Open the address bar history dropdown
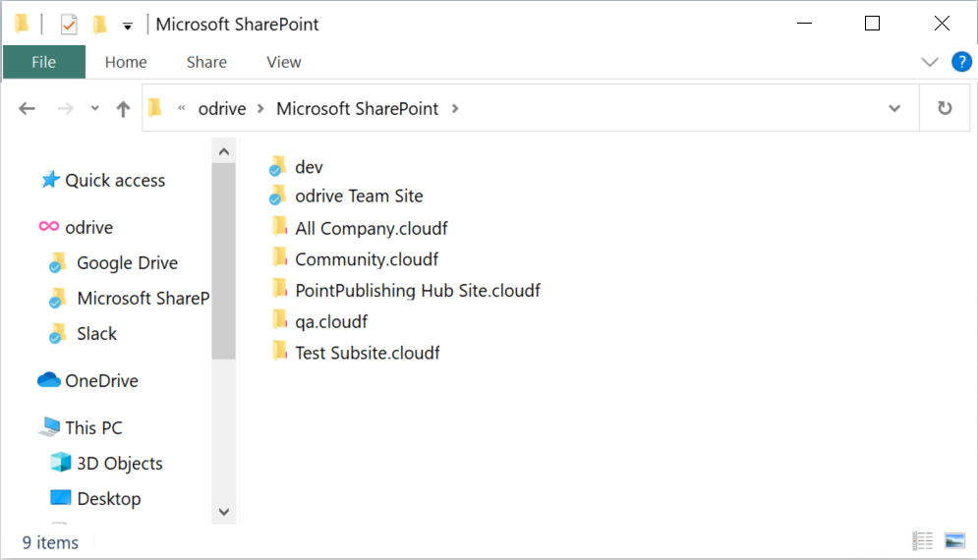This screenshot has height=560, width=978. pos(894,109)
